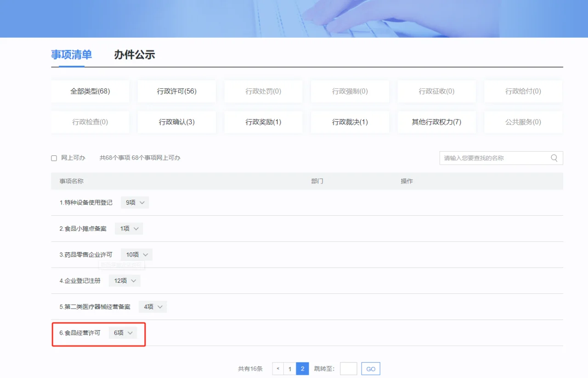Expand 特种设备使用登记 9项 dropdown
The height and width of the screenshot is (378, 588).
(135, 202)
